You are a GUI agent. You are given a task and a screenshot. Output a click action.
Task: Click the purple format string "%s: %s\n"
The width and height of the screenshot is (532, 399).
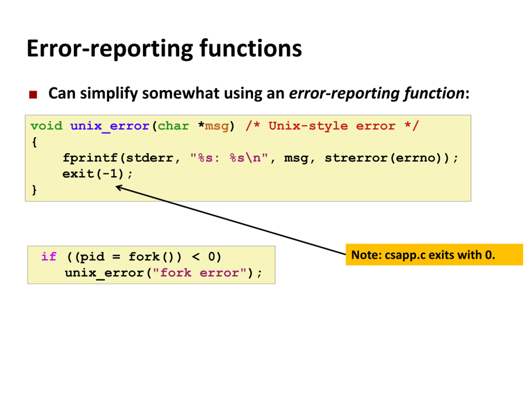click(229, 158)
